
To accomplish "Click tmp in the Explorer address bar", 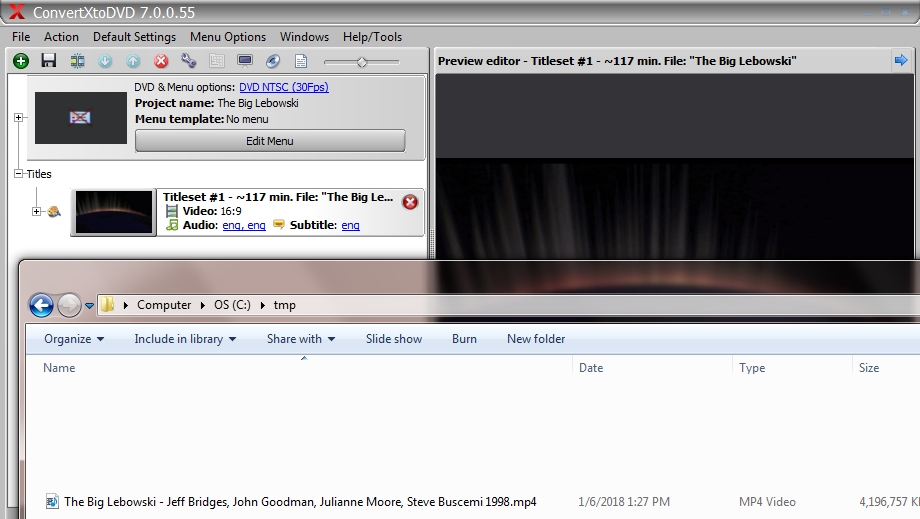I will click(x=285, y=306).
